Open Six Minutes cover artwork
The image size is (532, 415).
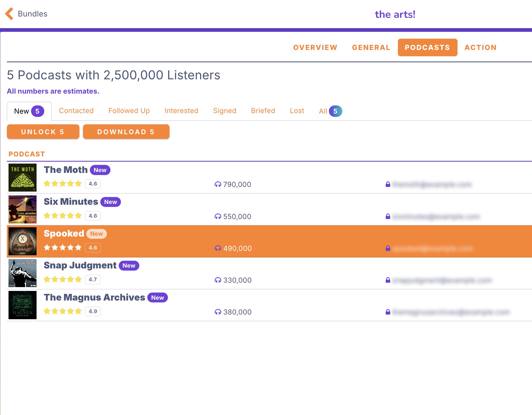[x=23, y=209]
